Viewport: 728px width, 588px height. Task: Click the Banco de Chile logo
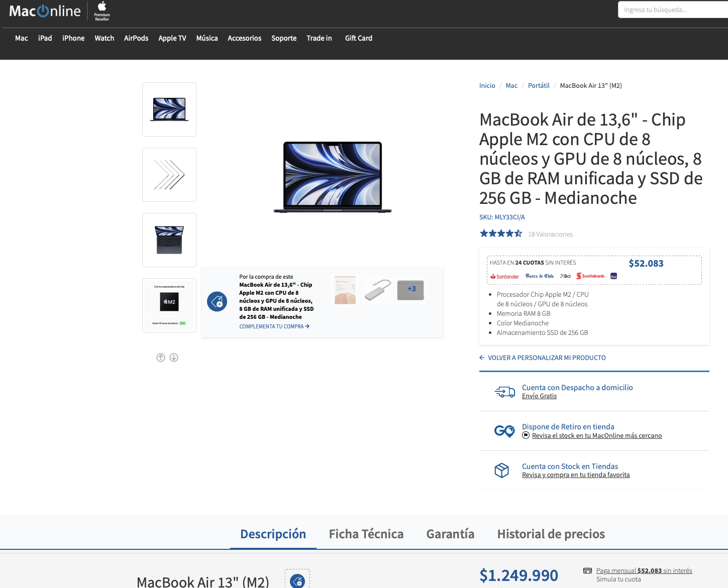(x=540, y=276)
